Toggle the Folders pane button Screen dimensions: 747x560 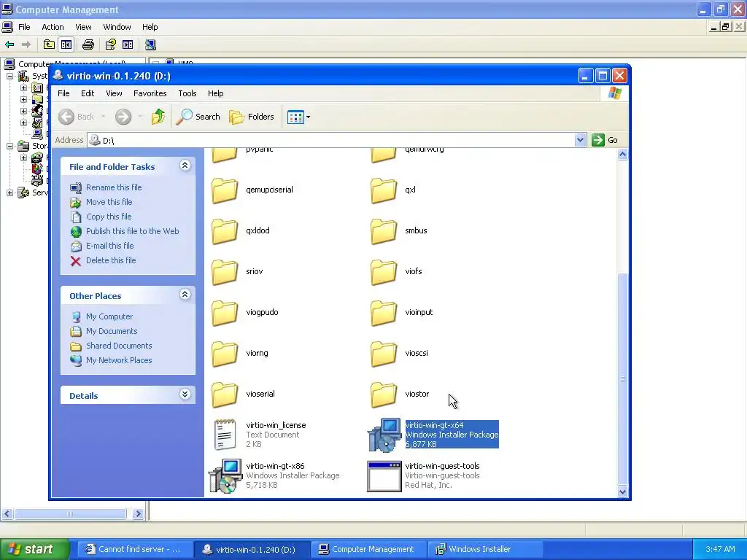252,117
